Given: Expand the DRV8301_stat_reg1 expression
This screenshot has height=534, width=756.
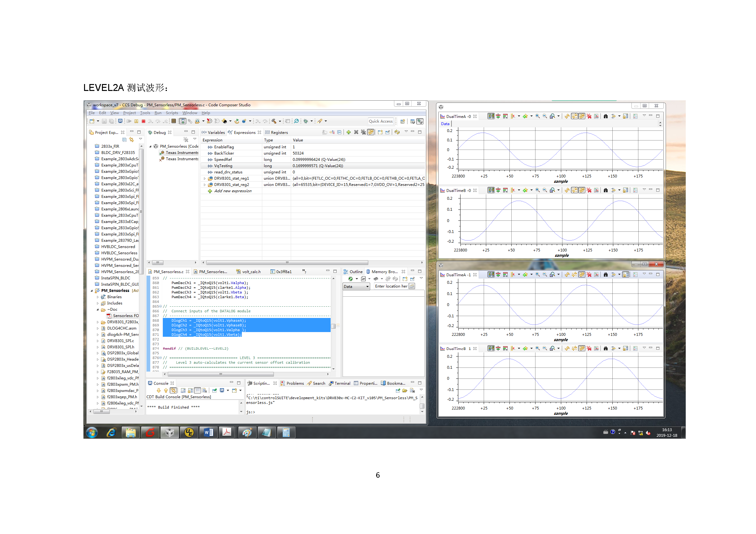Looking at the screenshot, I should [205, 178].
